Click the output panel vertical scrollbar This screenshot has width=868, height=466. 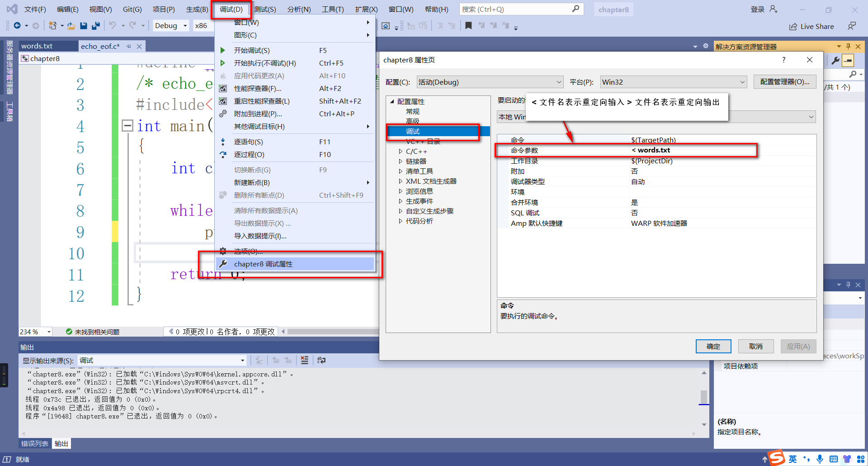point(704,398)
